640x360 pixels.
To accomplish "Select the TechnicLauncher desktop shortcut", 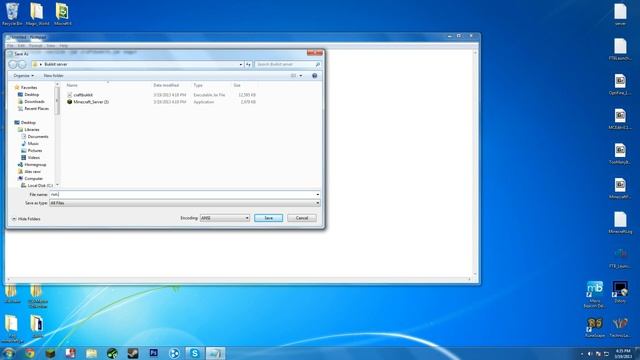I will pos(620,327).
